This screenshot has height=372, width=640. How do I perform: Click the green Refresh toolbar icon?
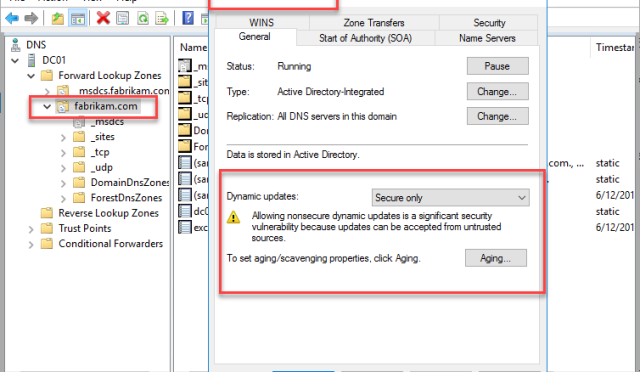point(143,18)
